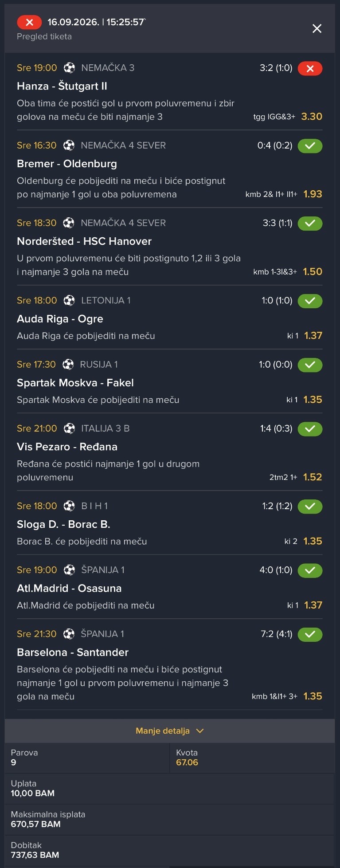Click the green check on Norderšted - HSC Hanover

[310, 223]
